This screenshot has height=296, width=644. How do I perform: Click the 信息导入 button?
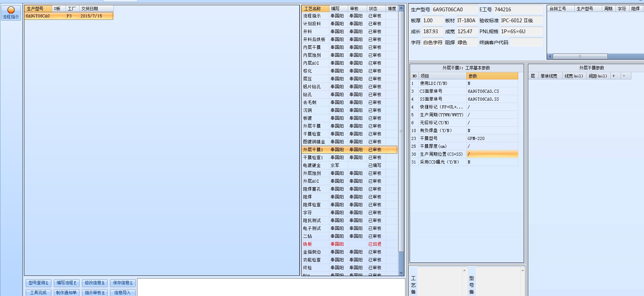pos(123,293)
